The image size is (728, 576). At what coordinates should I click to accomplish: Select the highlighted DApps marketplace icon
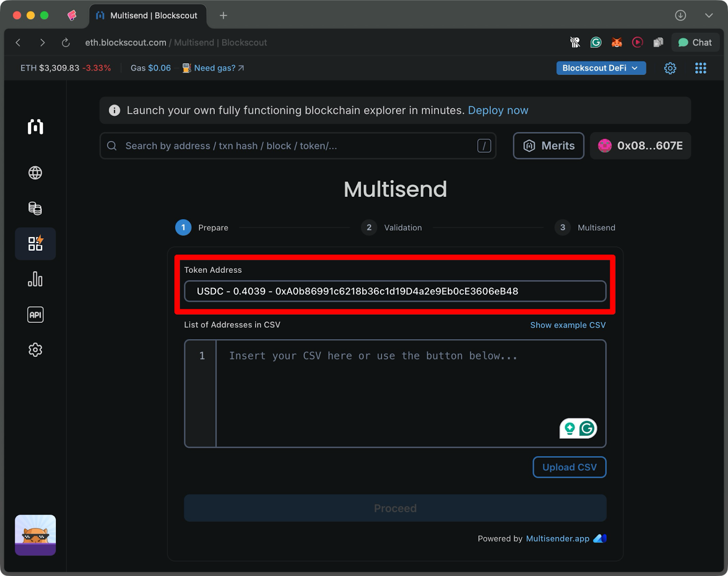click(35, 244)
